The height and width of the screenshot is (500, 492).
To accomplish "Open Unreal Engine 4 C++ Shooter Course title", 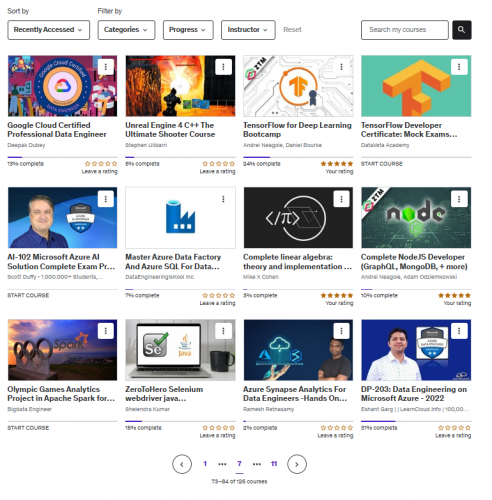I will click(170, 130).
